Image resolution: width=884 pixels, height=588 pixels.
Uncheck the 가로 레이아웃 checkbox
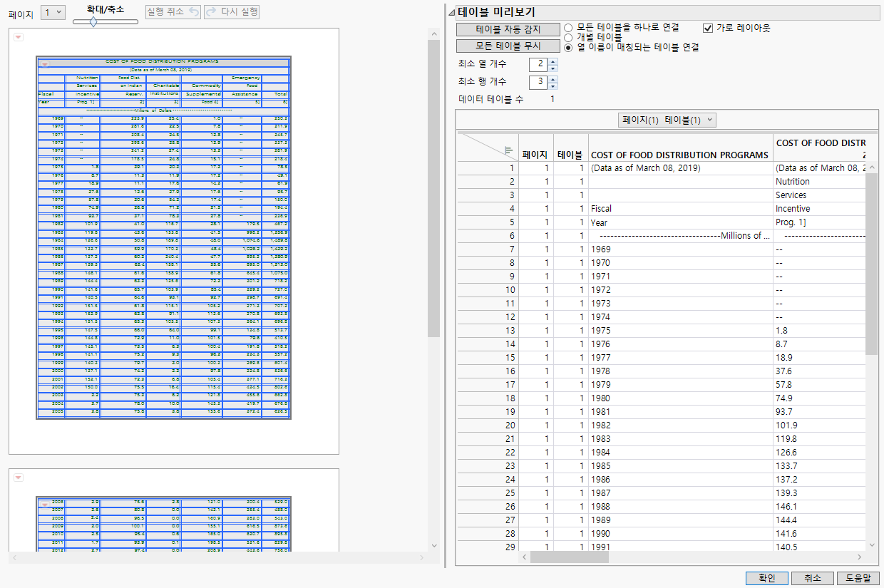pyautogui.click(x=707, y=27)
